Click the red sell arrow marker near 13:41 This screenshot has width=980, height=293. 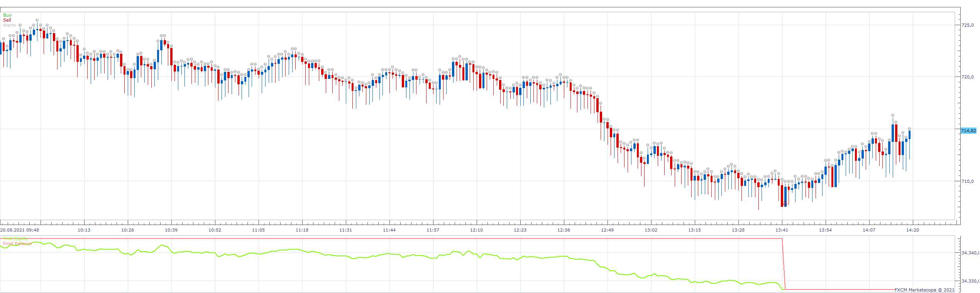point(785,203)
